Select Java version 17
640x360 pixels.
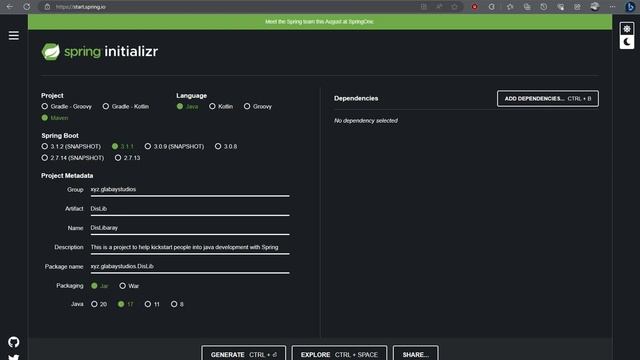[125, 304]
